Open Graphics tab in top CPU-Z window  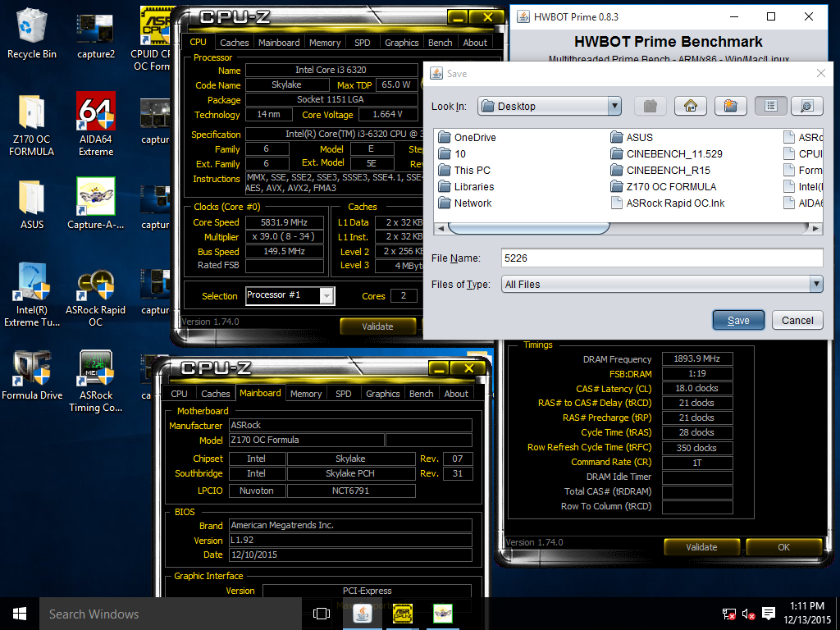[x=402, y=43]
